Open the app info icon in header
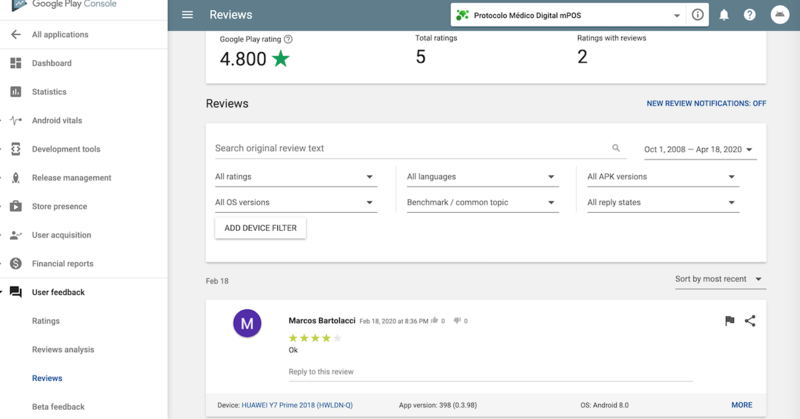 tap(697, 15)
